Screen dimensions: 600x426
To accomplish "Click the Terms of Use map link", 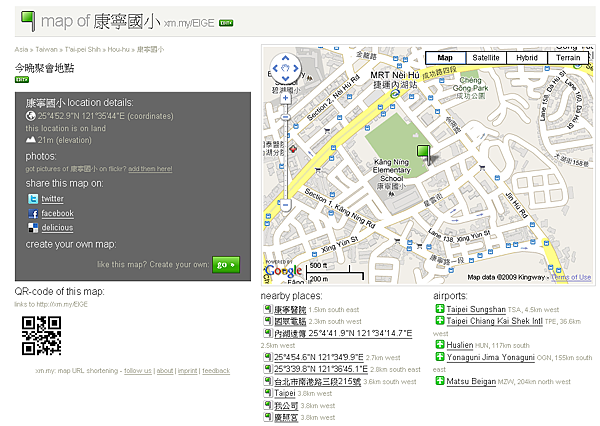I will [571, 277].
